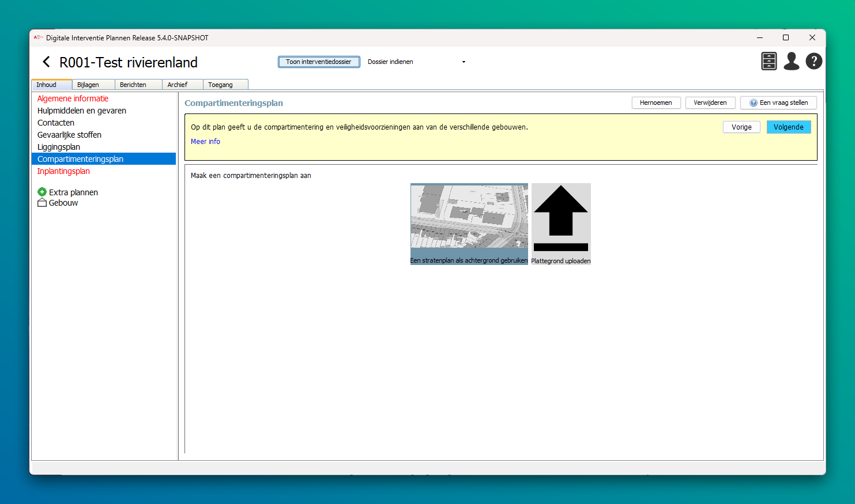This screenshot has height=504, width=855.
Task: Switch to the Bijlagen tab
Action: tap(93, 85)
